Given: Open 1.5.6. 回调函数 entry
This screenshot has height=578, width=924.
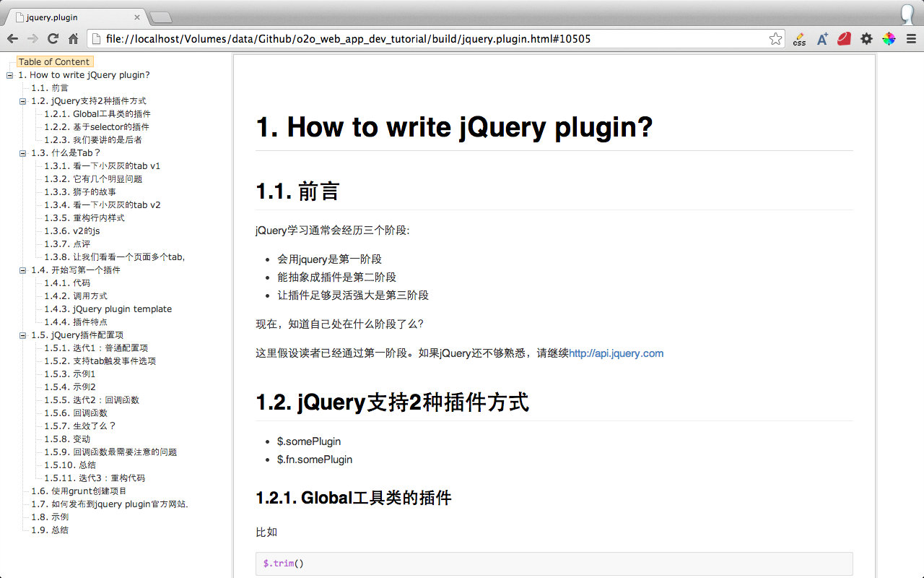Looking at the screenshot, I should 76,413.
